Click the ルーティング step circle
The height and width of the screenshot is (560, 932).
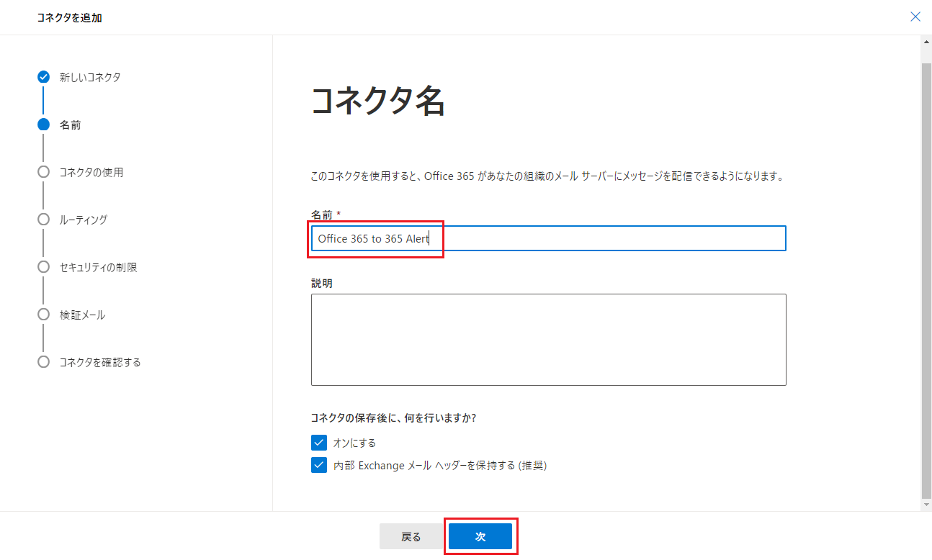coord(43,220)
